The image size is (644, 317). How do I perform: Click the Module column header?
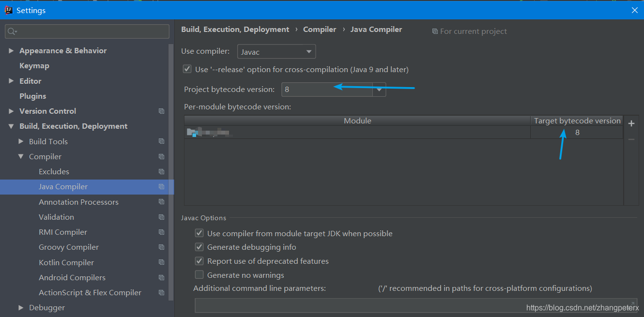pyautogui.click(x=357, y=121)
